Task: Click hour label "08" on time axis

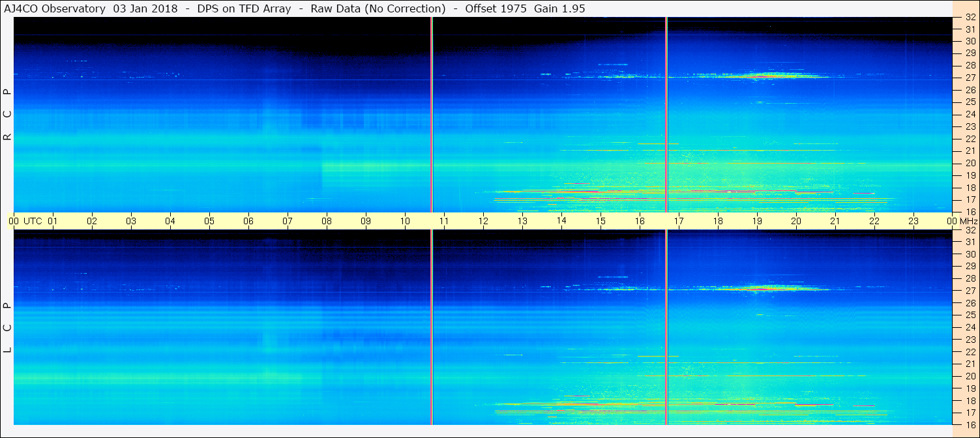Action: click(x=327, y=221)
